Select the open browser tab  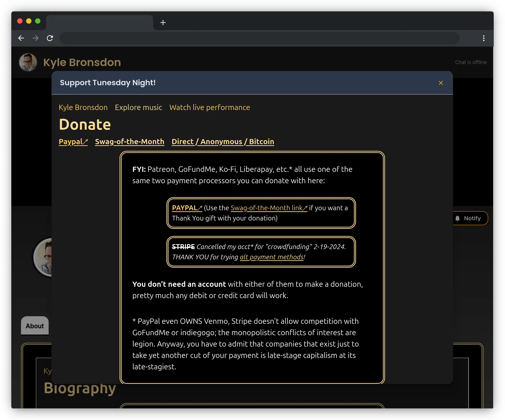100,22
